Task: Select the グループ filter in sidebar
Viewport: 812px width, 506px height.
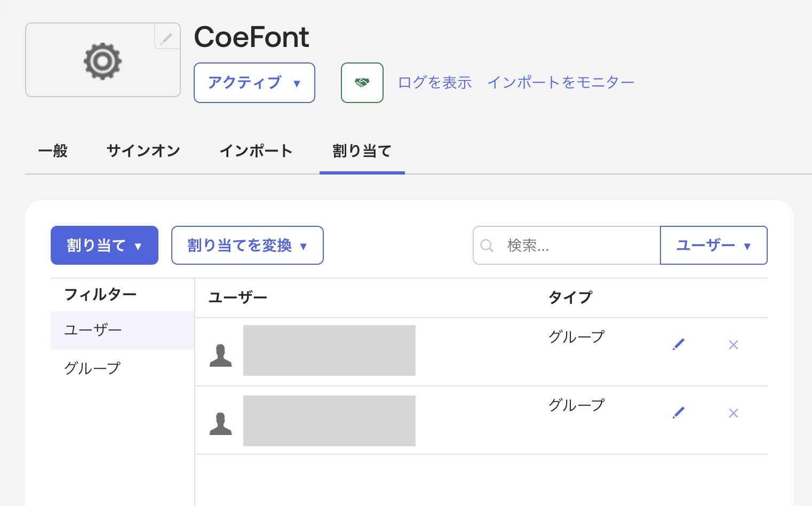Action: click(122, 368)
